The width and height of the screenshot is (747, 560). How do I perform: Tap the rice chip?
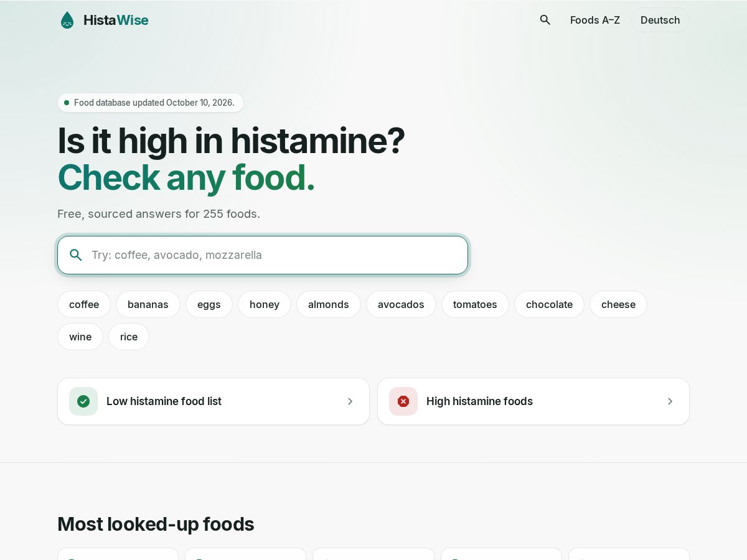click(129, 337)
